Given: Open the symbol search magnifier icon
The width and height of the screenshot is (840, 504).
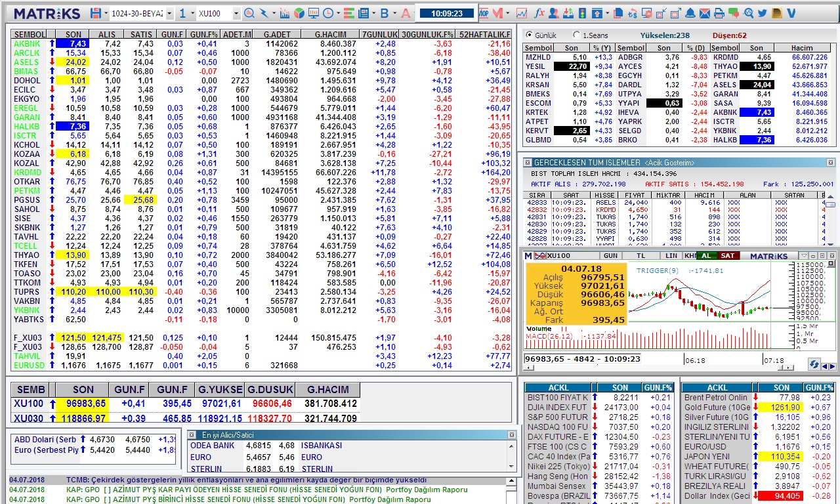Looking at the screenshot, I should (x=249, y=13).
